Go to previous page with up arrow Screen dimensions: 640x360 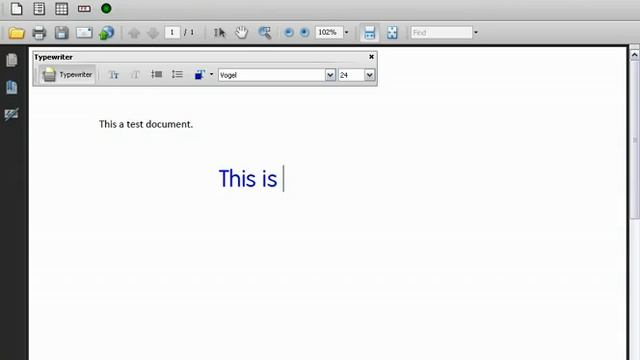134,33
